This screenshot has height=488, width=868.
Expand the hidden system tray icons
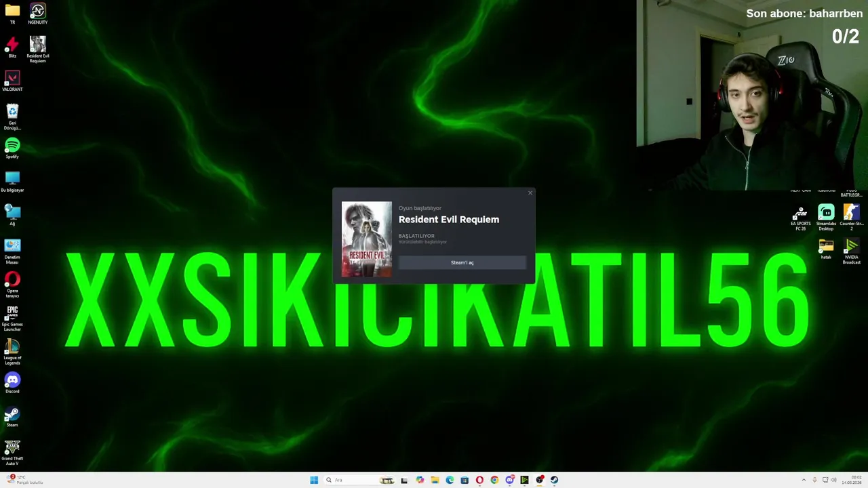click(804, 480)
